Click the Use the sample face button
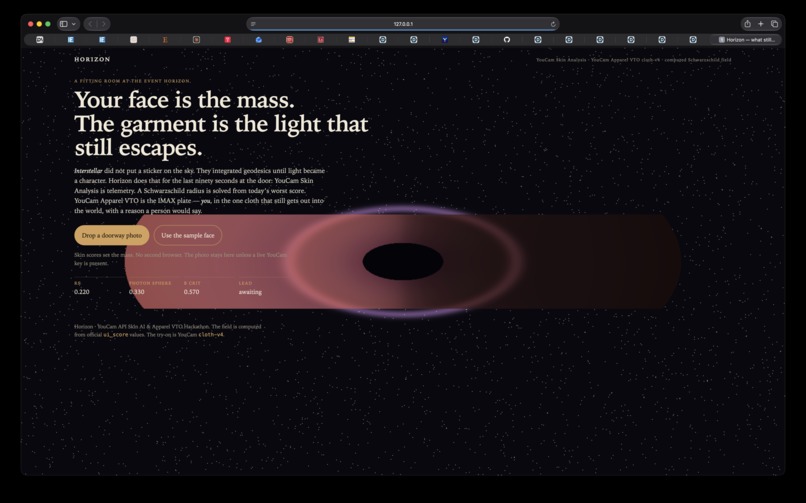Screen dimensions: 806x503 pyautogui.click(x=188, y=235)
